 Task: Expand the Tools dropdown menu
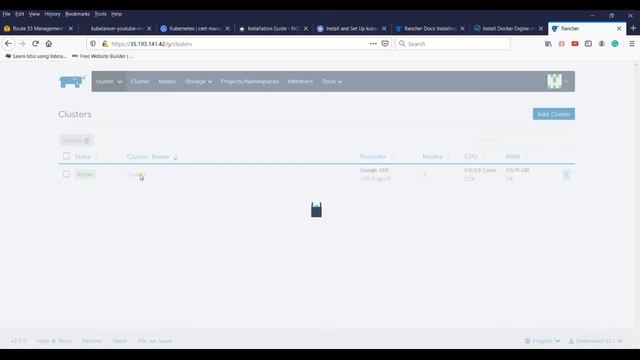[332, 82]
